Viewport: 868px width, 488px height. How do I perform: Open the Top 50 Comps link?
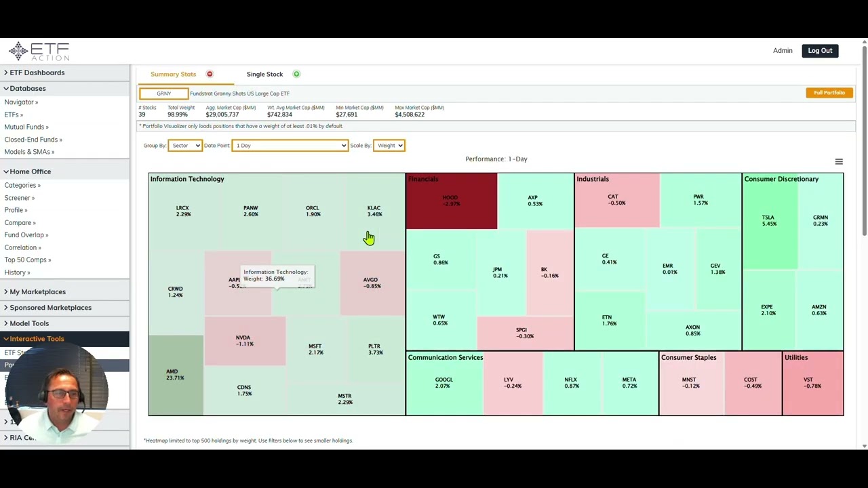(x=28, y=260)
